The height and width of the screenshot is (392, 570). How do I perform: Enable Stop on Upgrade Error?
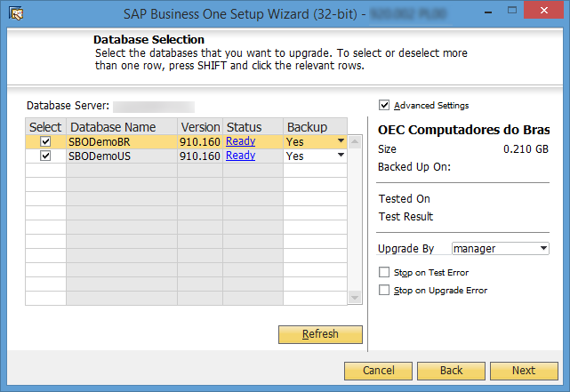pyautogui.click(x=384, y=290)
